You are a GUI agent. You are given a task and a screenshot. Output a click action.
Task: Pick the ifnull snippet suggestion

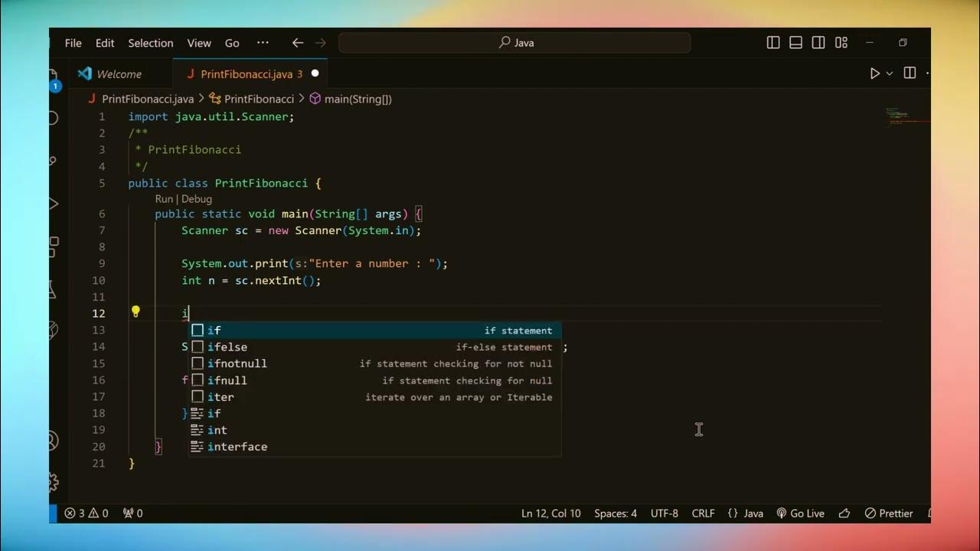[x=375, y=380]
